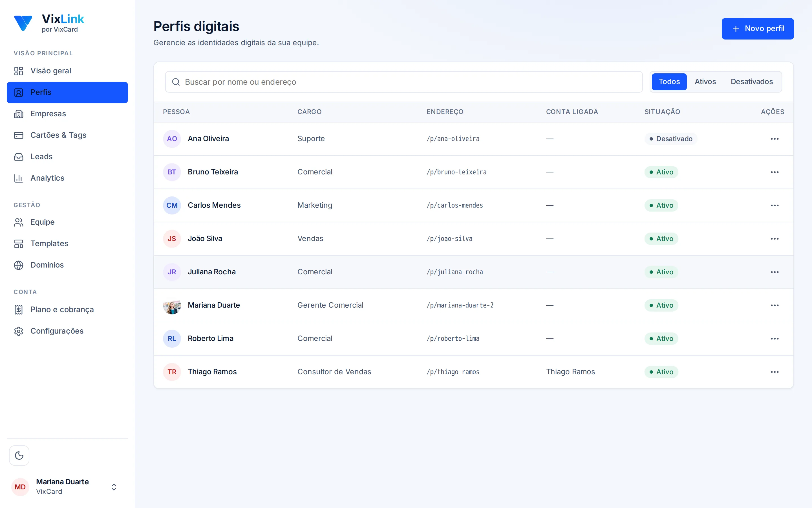Create a new profile with Novo perfil
The width and height of the screenshot is (812, 508).
click(x=758, y=29)
